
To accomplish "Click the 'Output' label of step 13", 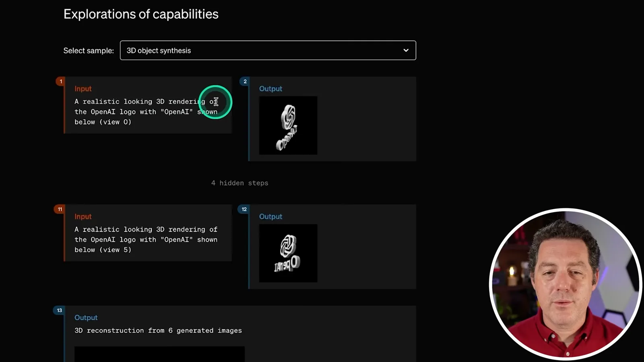I will pyautogui.click(x=86, y=317).
